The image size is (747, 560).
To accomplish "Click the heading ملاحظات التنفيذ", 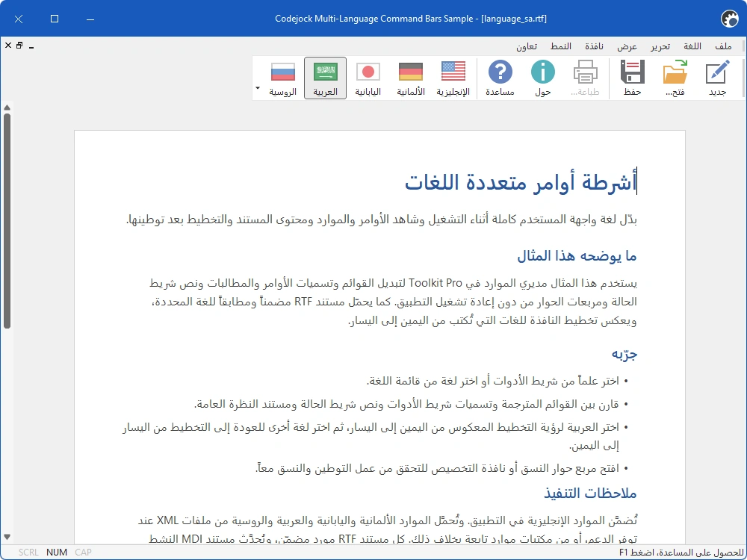I will point(590,493).
